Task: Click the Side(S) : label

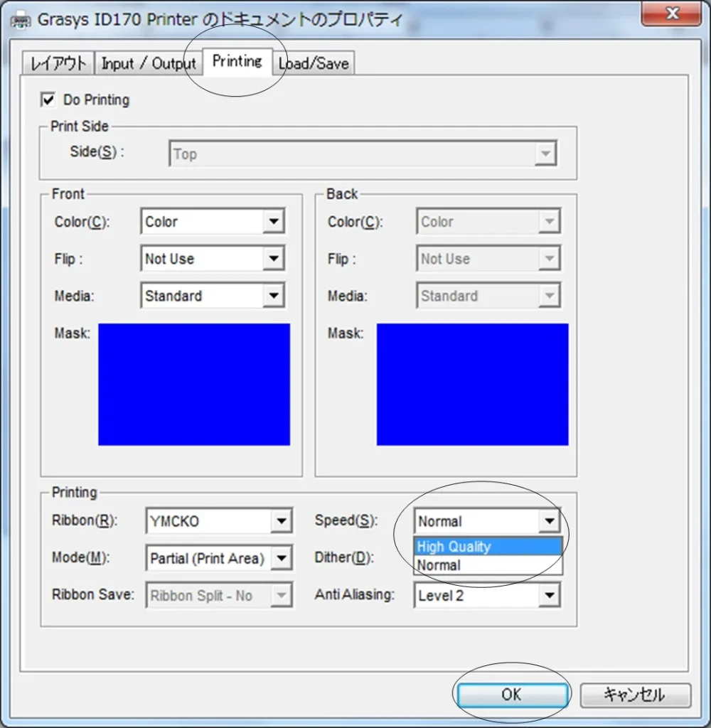Action: tap(97, 151)
